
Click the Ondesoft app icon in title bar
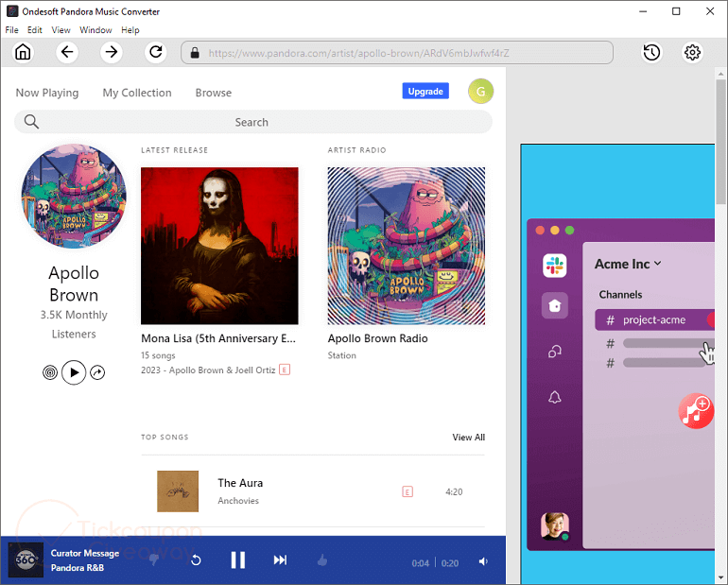[12, 11]
